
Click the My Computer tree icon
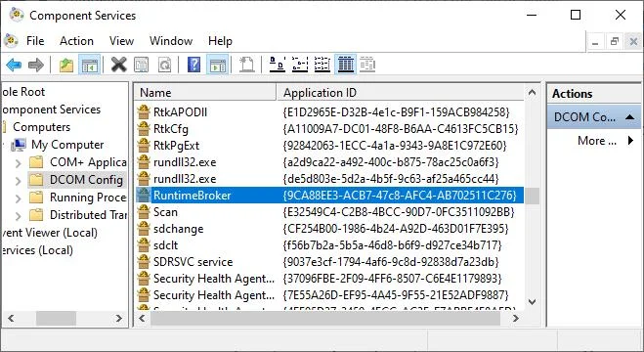[19, 145]
